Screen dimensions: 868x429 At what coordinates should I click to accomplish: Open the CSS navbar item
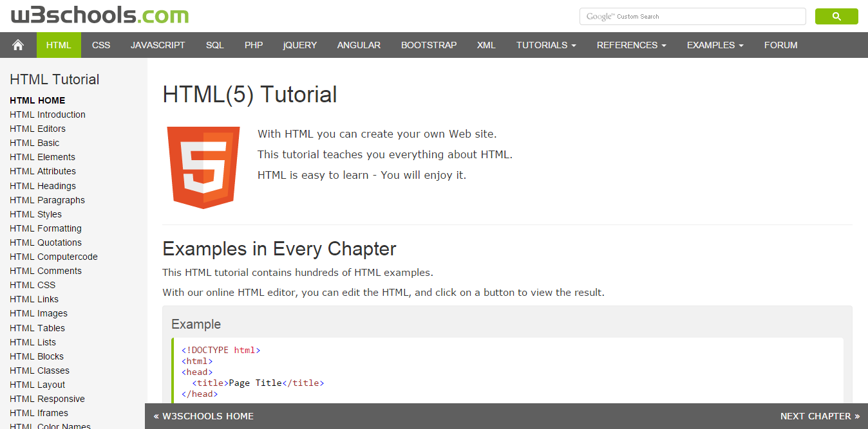101,45
